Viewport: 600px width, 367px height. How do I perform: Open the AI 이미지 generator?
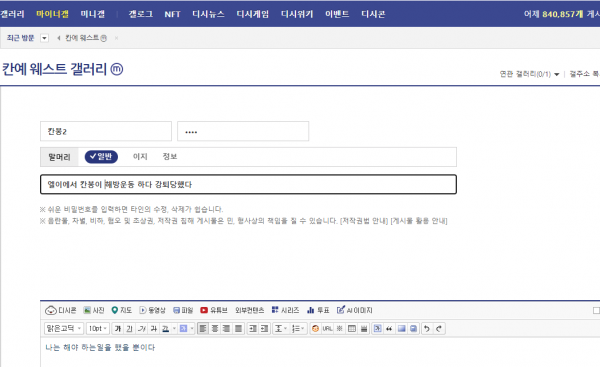pyautogui.click(x=354, y=310)
